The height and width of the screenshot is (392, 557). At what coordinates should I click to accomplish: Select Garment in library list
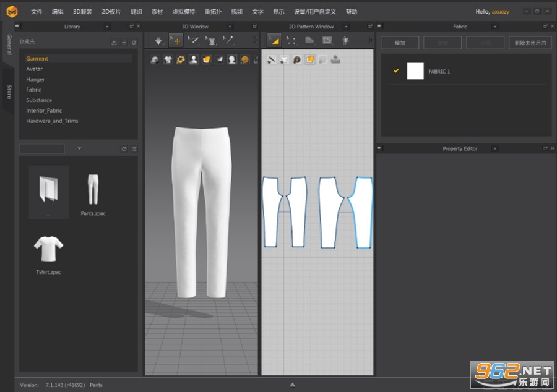[79, 59]
